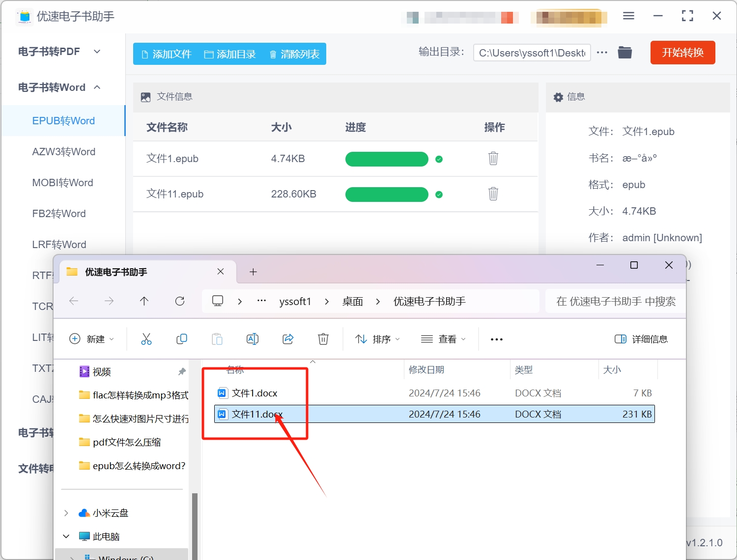The image size is (737, 560).
Task: Click 文件11.epub completed check icon
Action: tap(439, 195)
